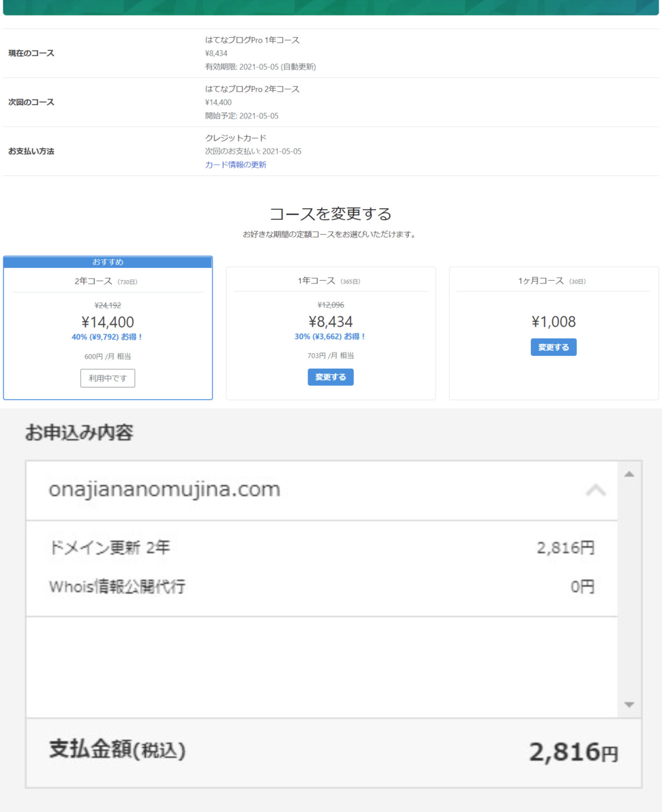Click the おすすめ banner
The width and height of the screenshot is (662, 812).
(x=108, y=262)
